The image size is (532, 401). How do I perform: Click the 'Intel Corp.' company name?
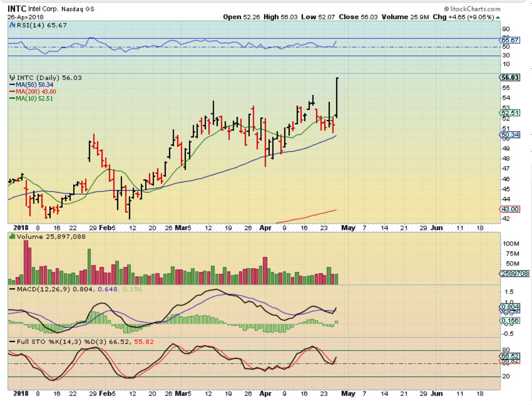(x=44, y=9)
